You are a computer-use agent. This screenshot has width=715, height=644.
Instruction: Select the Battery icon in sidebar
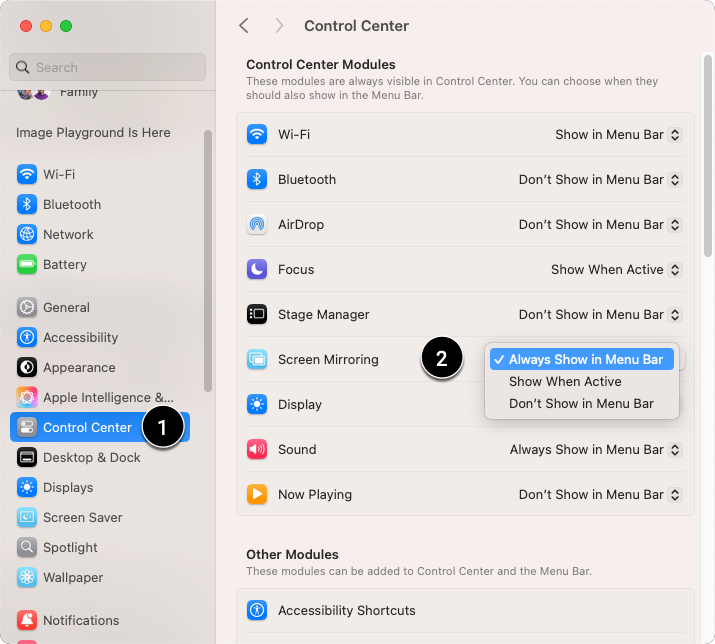click(x=27, y=265)
